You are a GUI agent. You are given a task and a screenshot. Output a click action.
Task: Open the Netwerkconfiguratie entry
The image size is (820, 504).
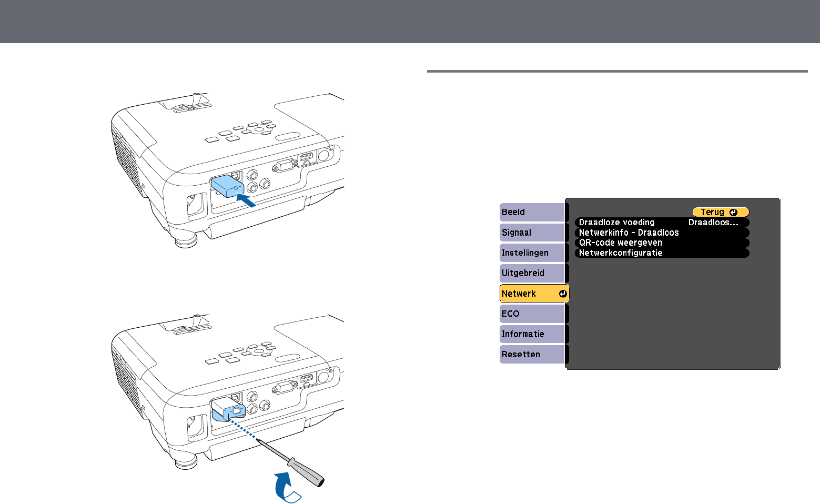tap(662, 253)
